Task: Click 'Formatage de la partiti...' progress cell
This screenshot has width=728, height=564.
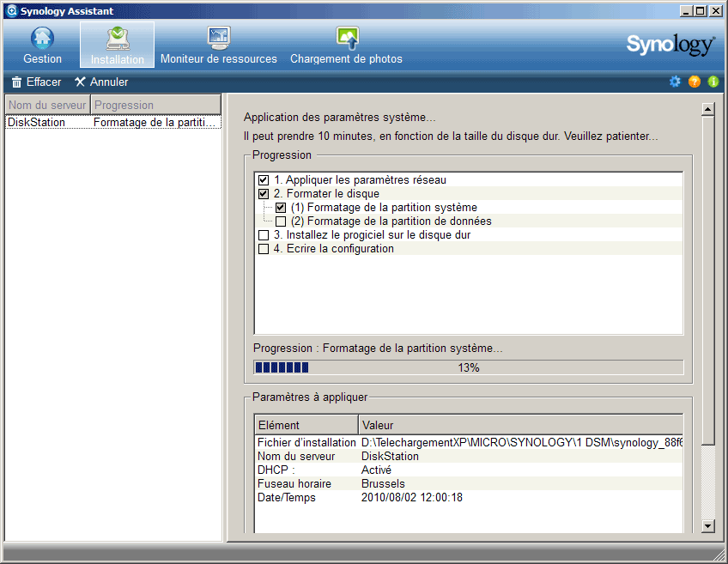Action: (155, 122)
